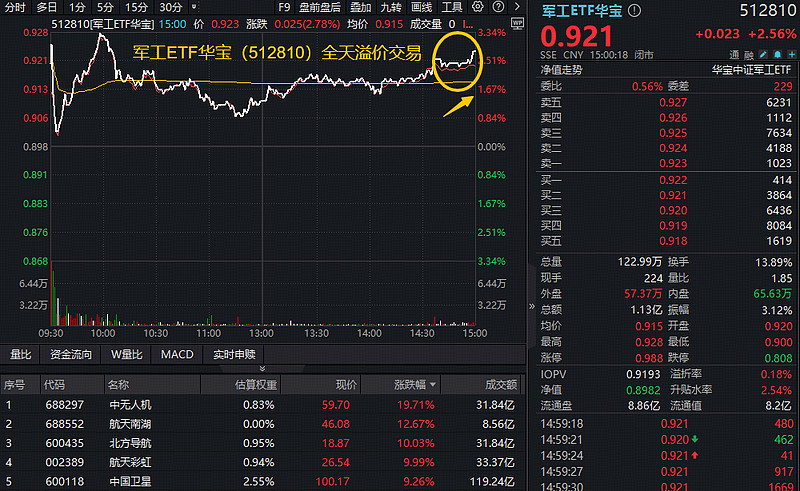Click the 净值走势 label

pos(561,70)
